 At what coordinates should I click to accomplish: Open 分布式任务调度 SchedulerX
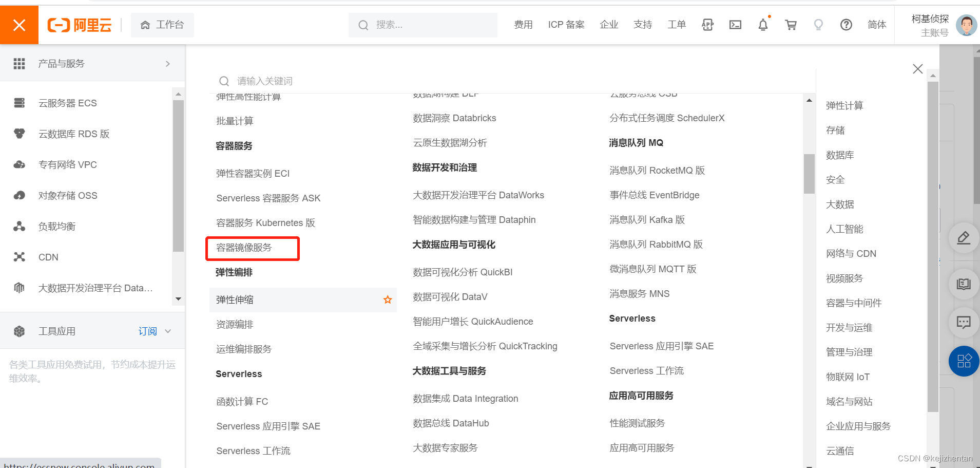pyautogui.click(x=667, y=118)
